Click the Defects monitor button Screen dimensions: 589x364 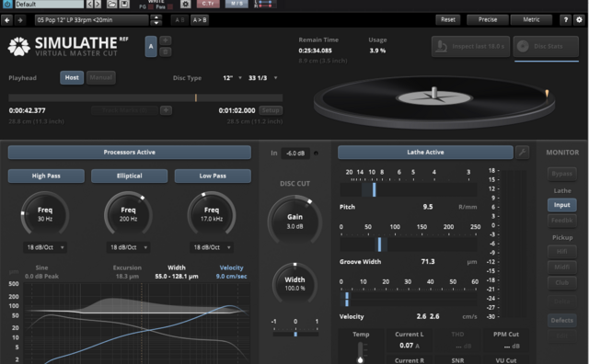(562, 321)
